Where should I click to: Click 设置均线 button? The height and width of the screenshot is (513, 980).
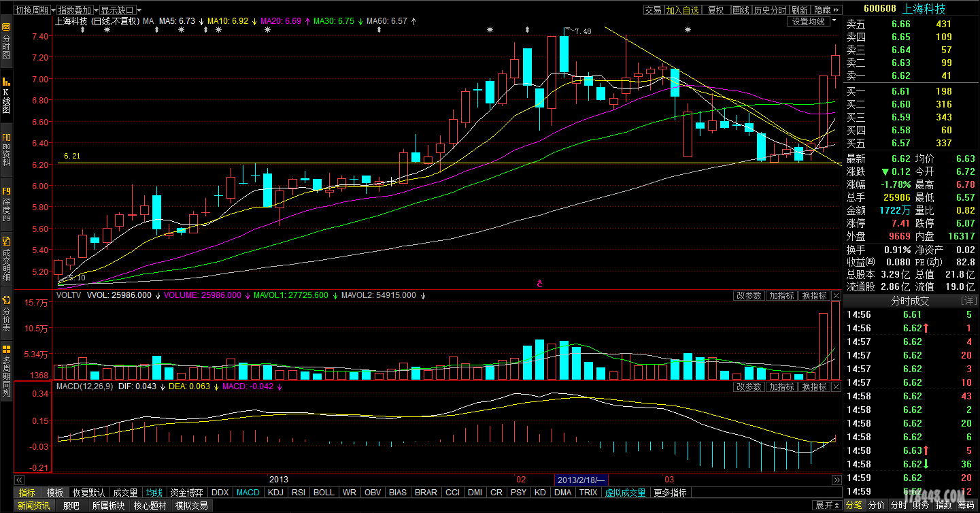[809, 21]
